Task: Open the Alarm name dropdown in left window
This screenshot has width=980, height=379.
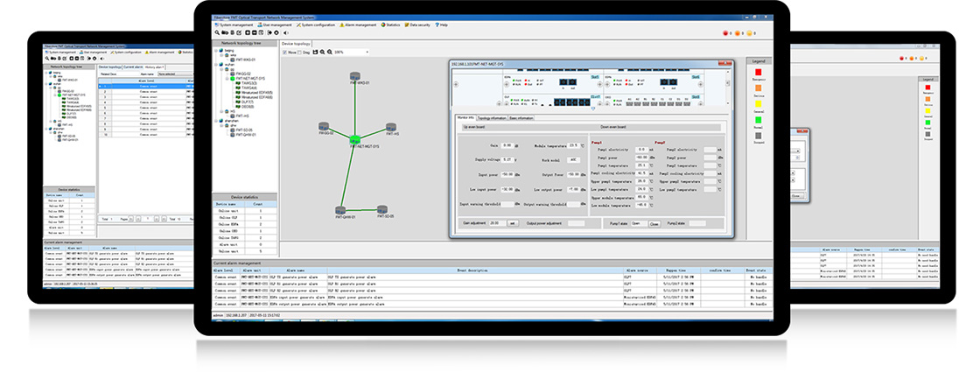Action: tap(175, 74)
